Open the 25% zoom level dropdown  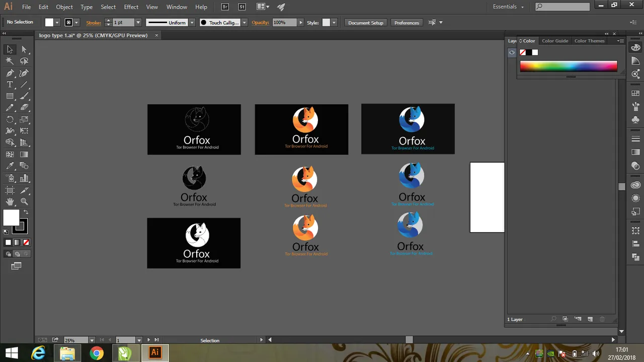tap(92, 340)
